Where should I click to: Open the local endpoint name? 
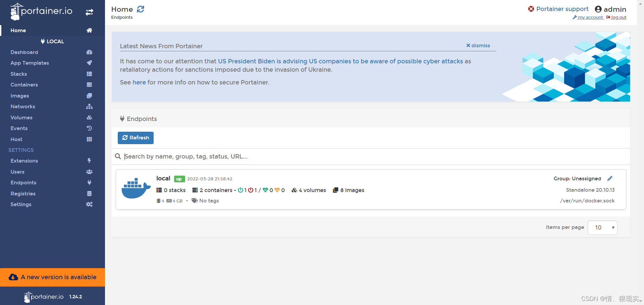pos(163,178)
